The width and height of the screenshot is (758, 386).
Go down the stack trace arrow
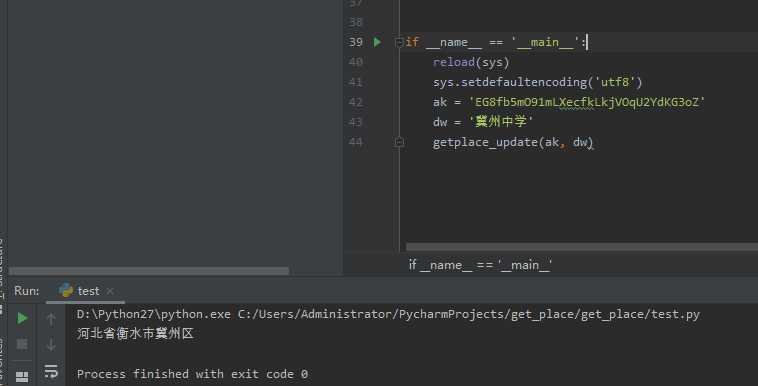[x=51, y=344]
